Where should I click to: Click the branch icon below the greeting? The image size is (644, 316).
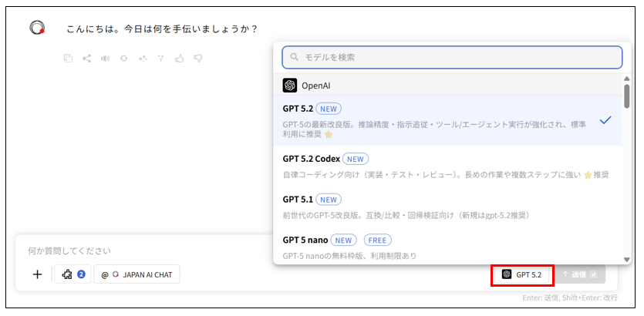(x=161, y=58)
